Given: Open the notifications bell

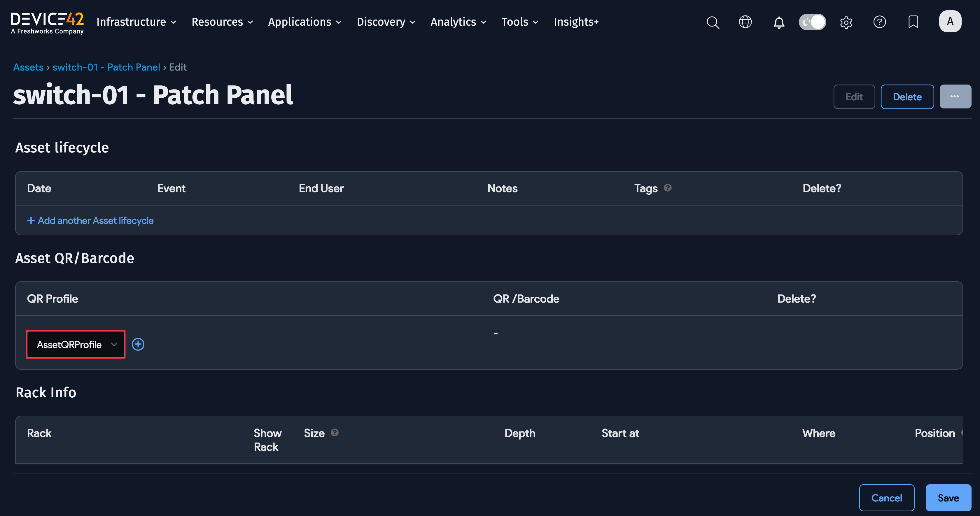Looking at the screenshot, I should click(779, 22).
